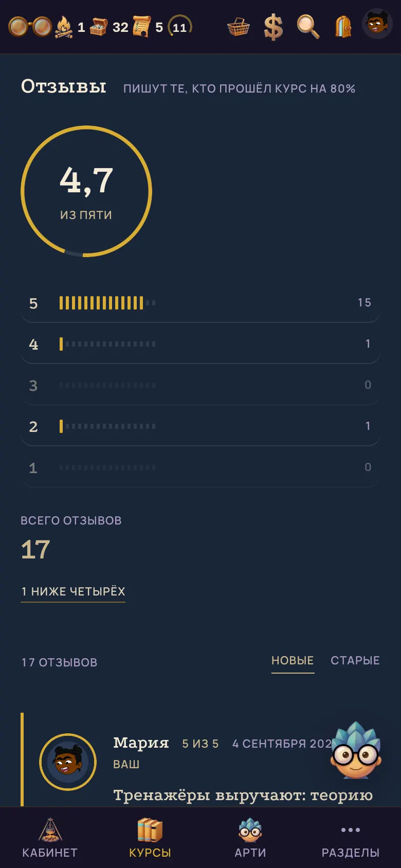Go to Кабинет in the bottom bar

pyautogui.click(x=50, y=838)
